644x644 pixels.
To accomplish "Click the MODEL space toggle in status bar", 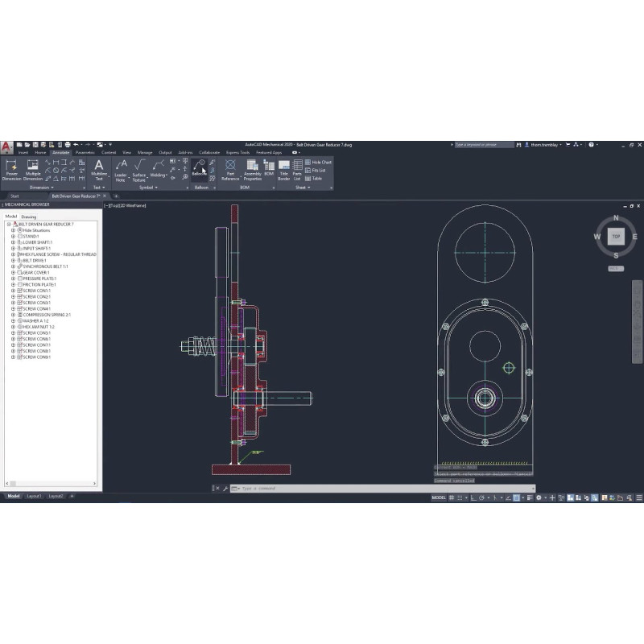I will 439,498.
